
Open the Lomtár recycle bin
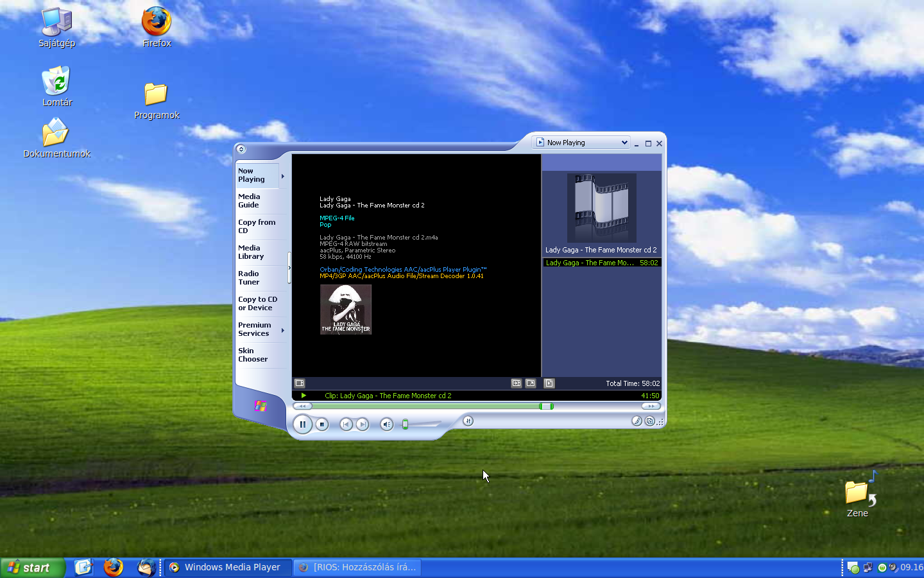56,87
